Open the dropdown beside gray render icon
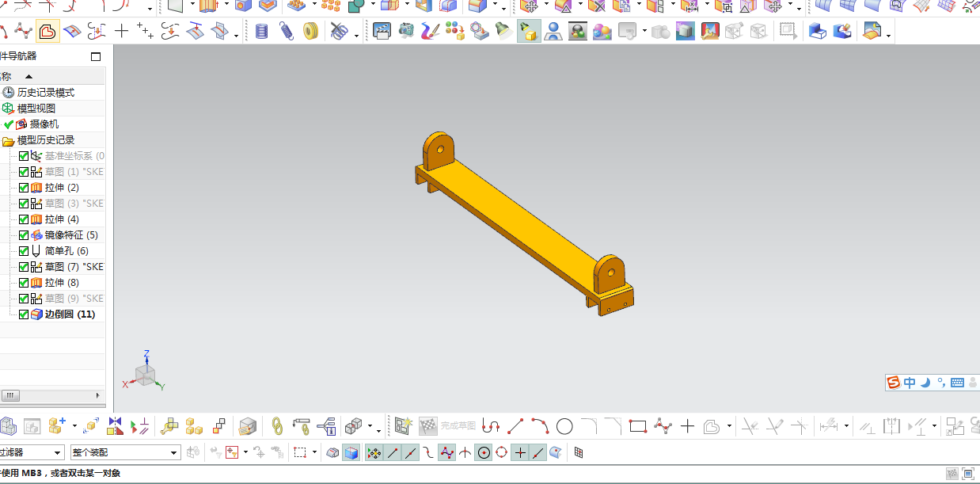This screenshot has width=980, height=484. click(x=644, y=32)
